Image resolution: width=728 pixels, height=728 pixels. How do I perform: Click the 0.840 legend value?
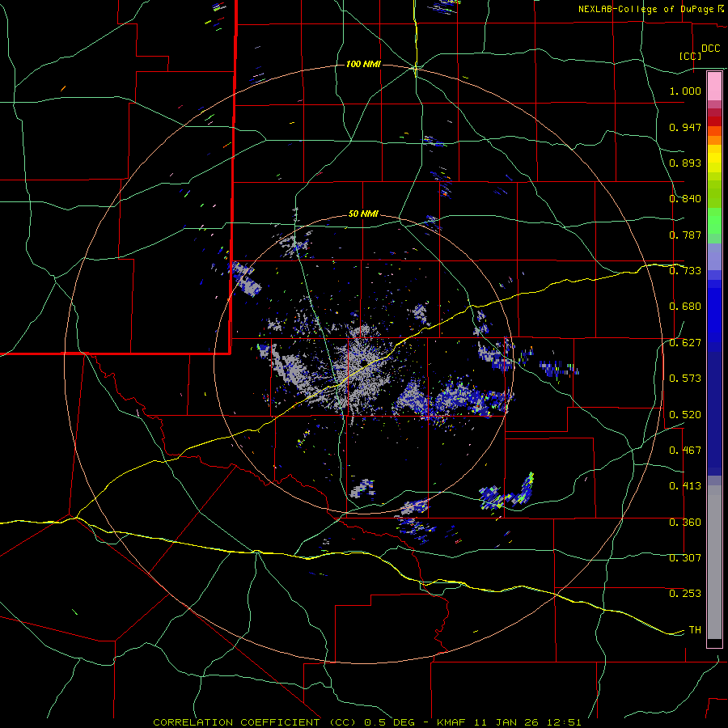pos(685,199)
